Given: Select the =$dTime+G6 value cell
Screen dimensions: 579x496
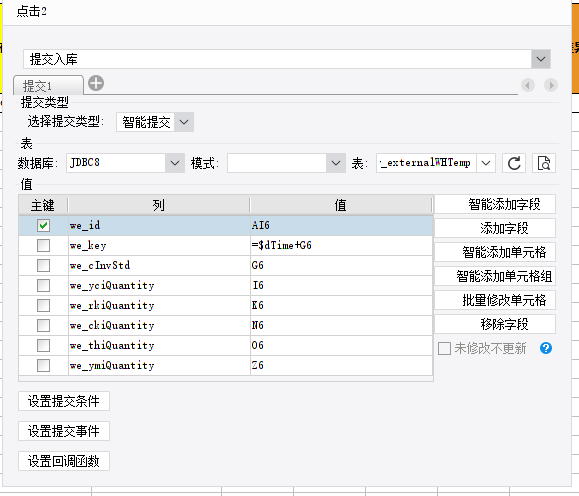Looking at the screenshot, I should point(342,246).
